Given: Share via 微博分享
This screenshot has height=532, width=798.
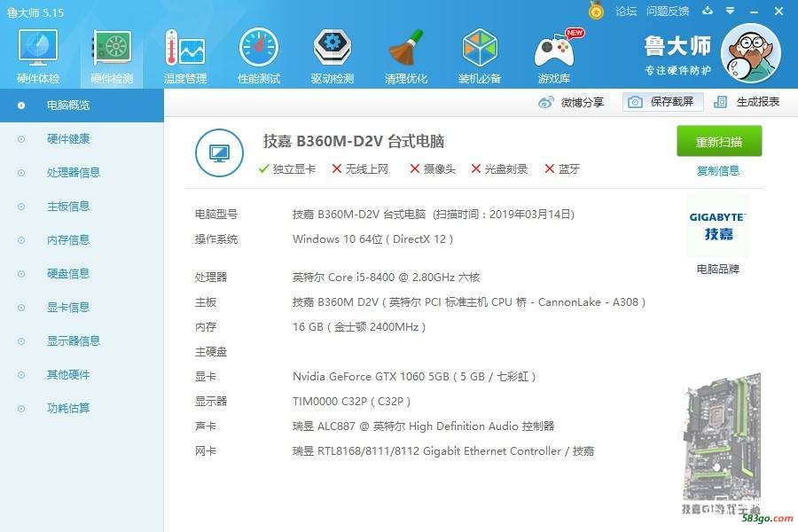Looking at the screenshot, I should point(570,102).
